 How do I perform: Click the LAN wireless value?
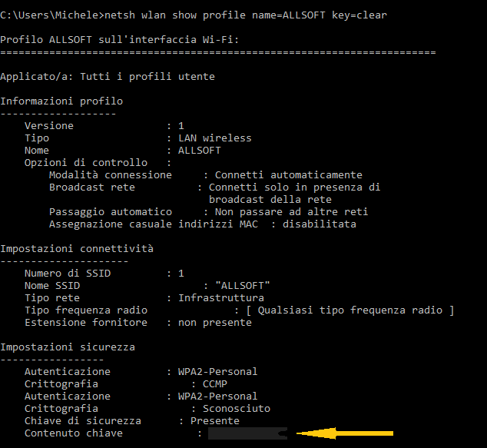pyautogui.click(x=214, y=138)
